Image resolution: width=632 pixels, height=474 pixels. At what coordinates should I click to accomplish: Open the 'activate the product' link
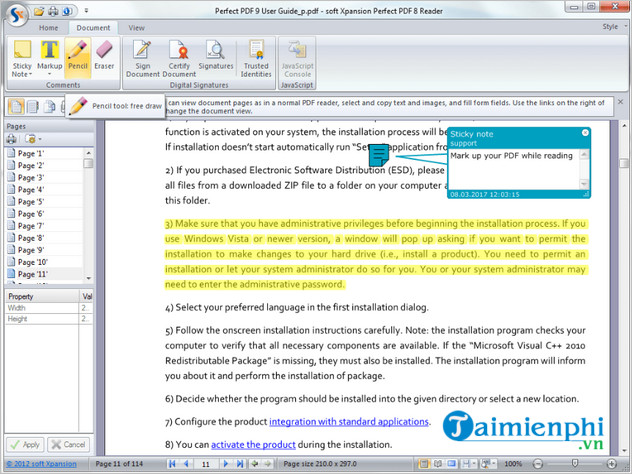pyautogui.click(x=253, y=445)
